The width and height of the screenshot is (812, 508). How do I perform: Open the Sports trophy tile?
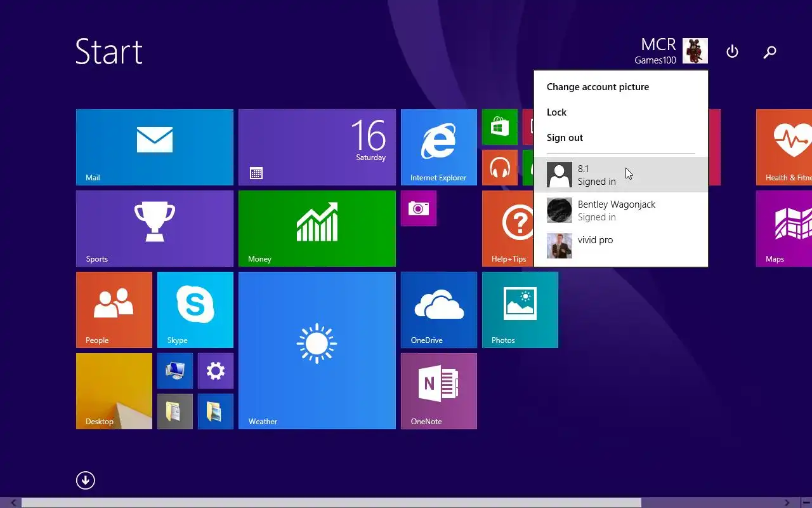pyautogui.click(x=155, y=229)
